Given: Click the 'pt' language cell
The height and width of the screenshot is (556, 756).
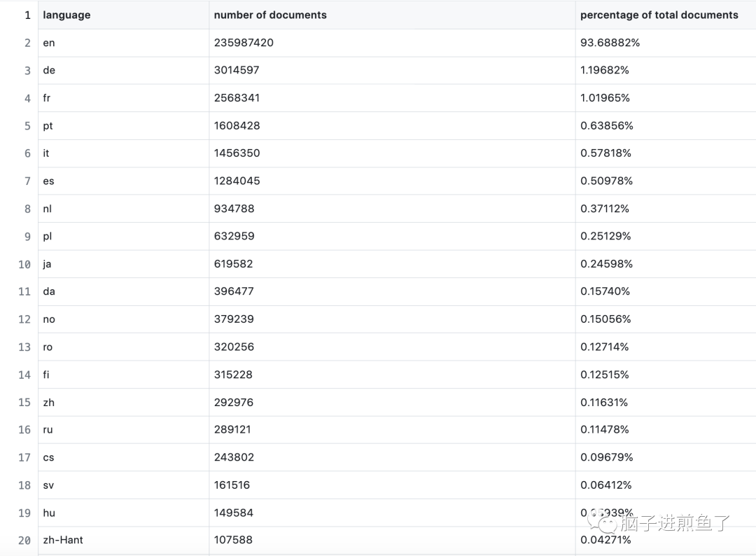Looking at the screenshot, I should coord(48,125).
